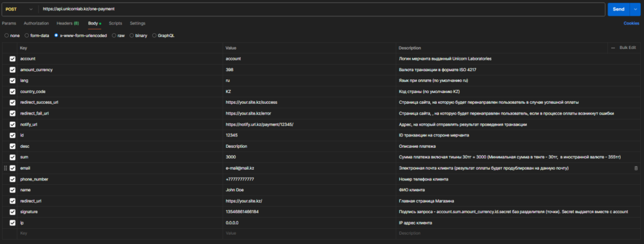Click the trash icon on email row
This screenshot has height=244, width=644.
point(636,168)
